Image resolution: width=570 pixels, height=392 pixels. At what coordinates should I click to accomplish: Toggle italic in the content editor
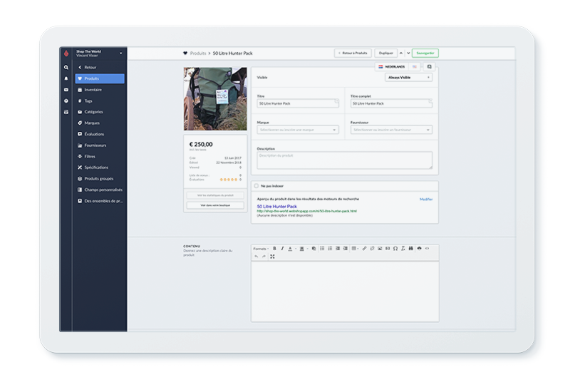click(x=282, y=248)
